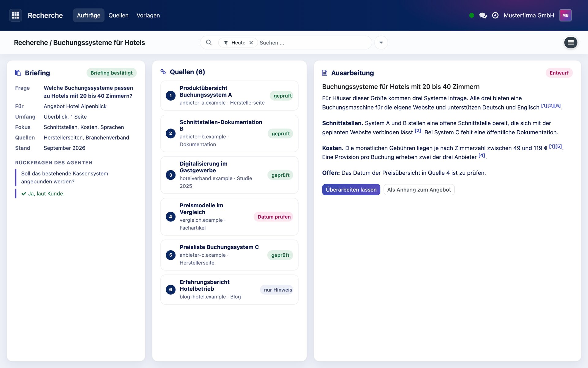
Task: Click the Datum prüfen status badge
Action: click(273, 217)
